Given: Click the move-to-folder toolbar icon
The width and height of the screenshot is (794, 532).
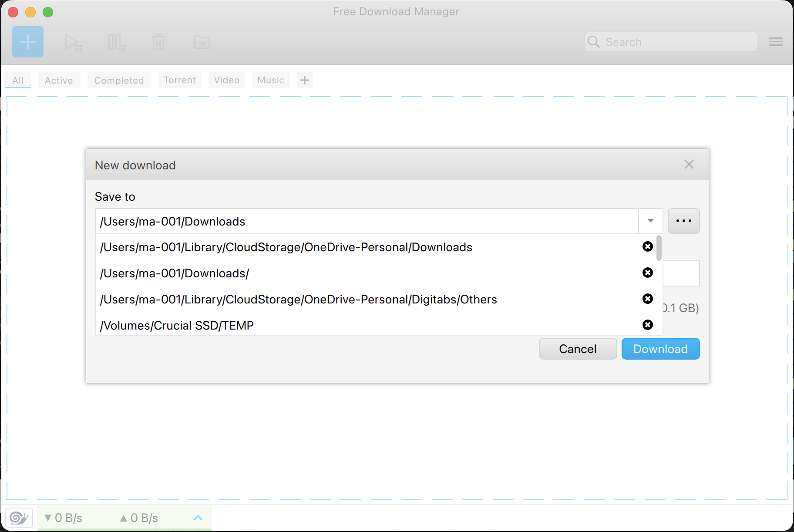Looking at the screenshot, I should point(202,42).
